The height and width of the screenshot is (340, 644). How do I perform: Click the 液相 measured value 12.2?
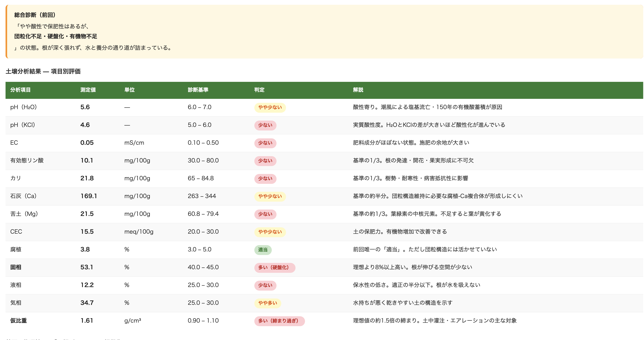click(86, 285)
